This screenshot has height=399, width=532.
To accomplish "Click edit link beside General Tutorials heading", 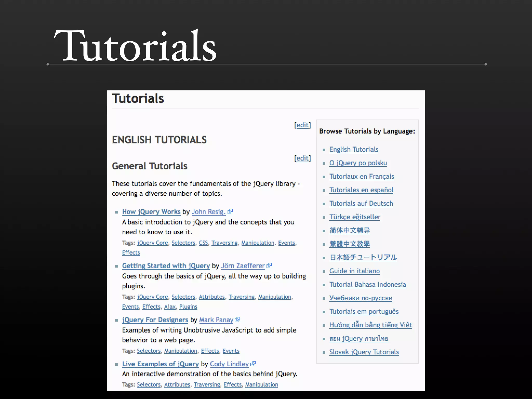I will point(302,158).
